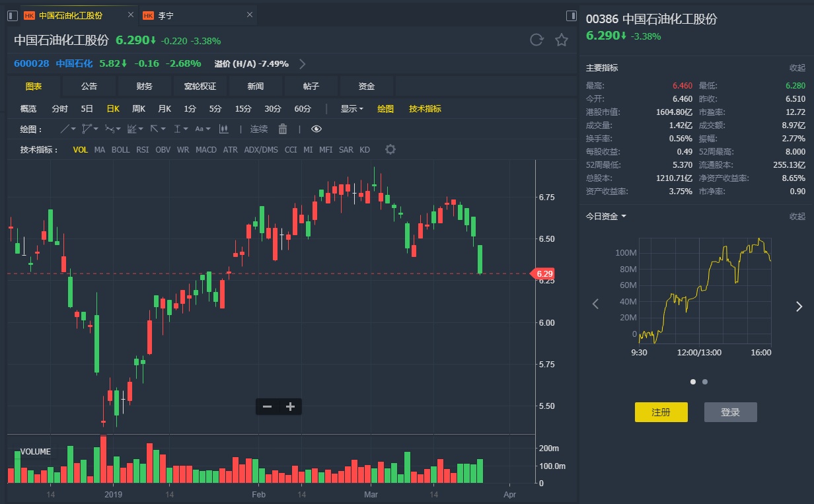
Task: Zoom in the chart with plus button
Action: (x=290, y=407)
